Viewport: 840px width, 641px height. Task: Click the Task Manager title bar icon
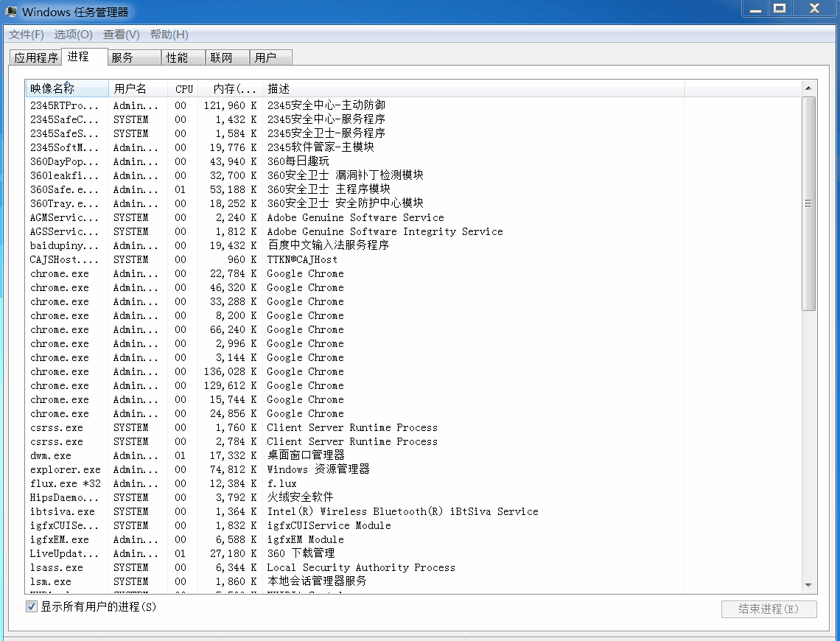12,12
